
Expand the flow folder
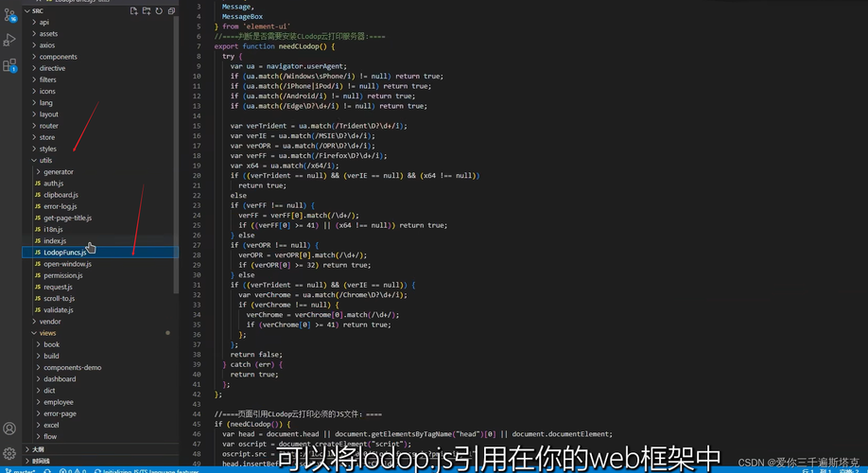click(100, 436)
